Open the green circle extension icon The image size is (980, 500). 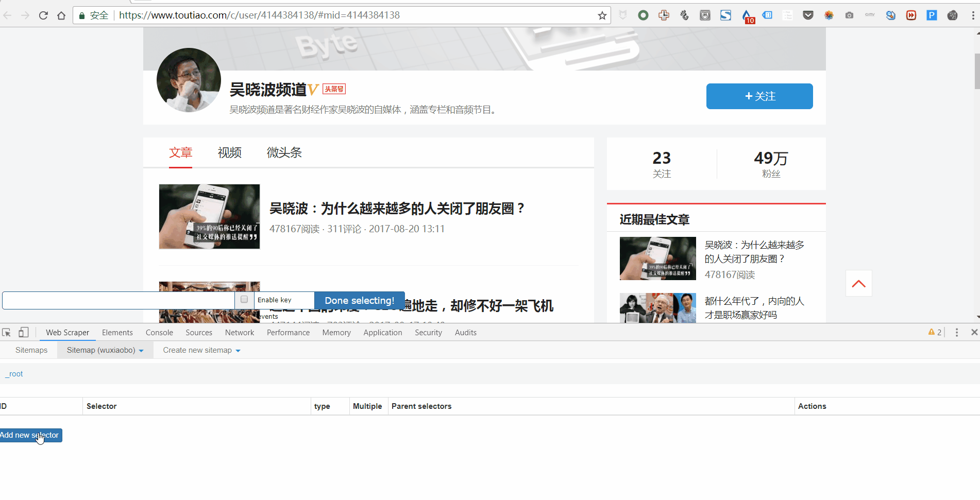click(643, 15)
